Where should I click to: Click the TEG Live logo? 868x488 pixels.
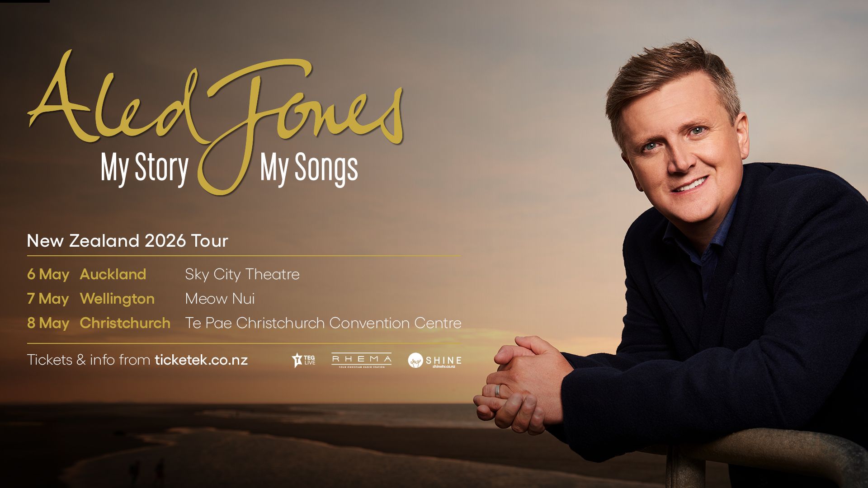pyautogui.click(x=304, y=360)
